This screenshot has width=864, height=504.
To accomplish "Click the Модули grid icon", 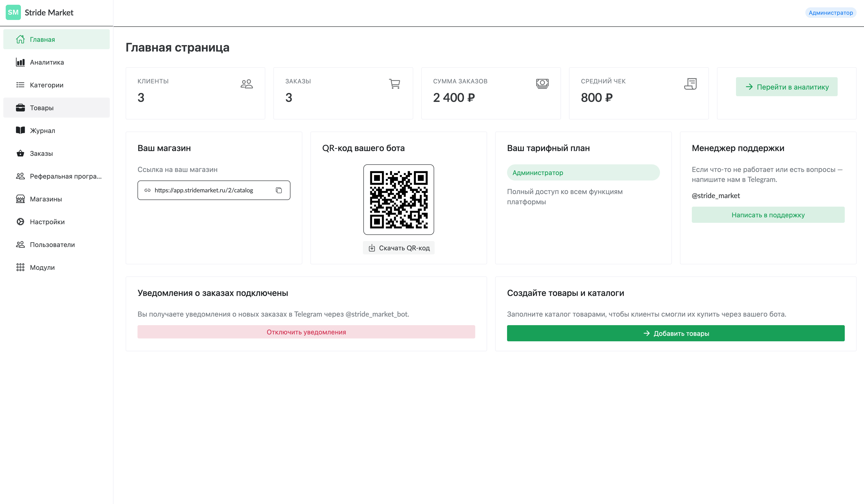I will coord(20,267).
